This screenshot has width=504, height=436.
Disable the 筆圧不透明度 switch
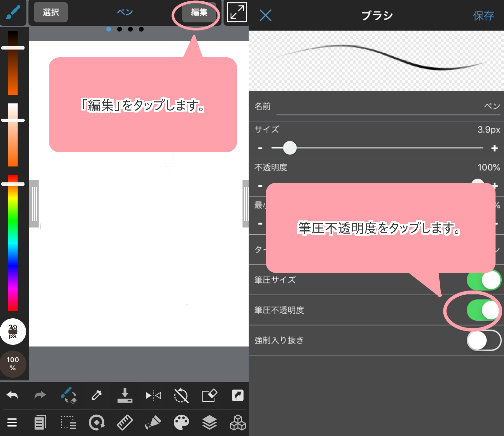click(x=483, y=310)
